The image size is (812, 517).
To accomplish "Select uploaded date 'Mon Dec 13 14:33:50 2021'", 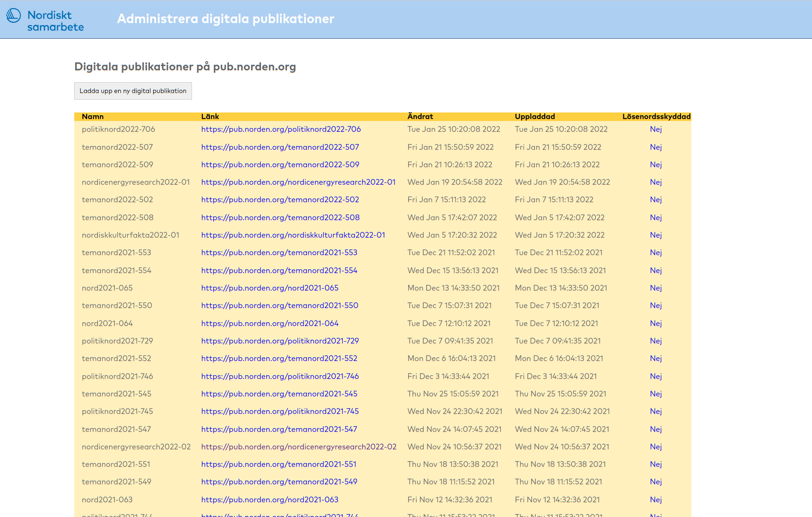I will pyautogui.click(x=561, y=288).
